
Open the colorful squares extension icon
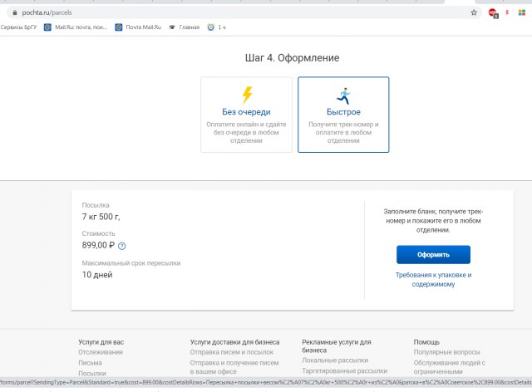tap(522, 12)
